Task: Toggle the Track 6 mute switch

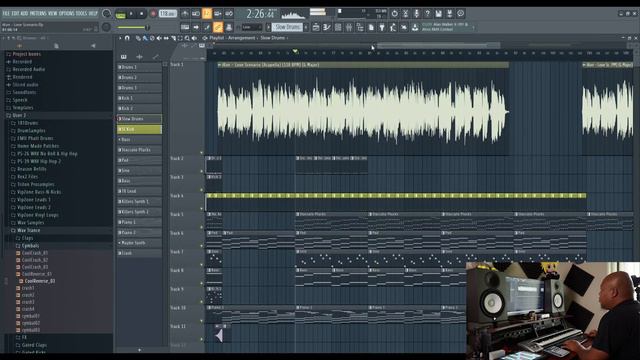Action: [x=201, y=246]
